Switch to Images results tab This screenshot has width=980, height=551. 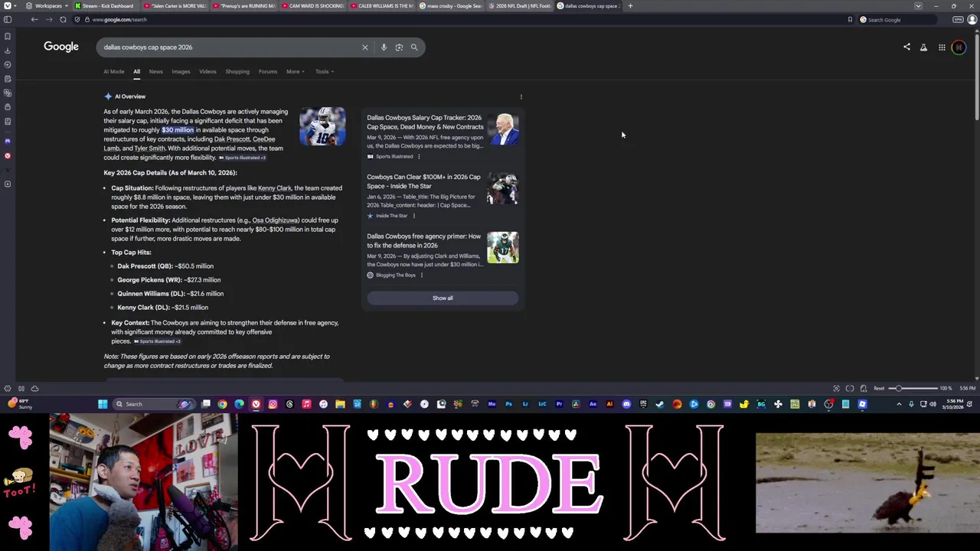[181, 72]
